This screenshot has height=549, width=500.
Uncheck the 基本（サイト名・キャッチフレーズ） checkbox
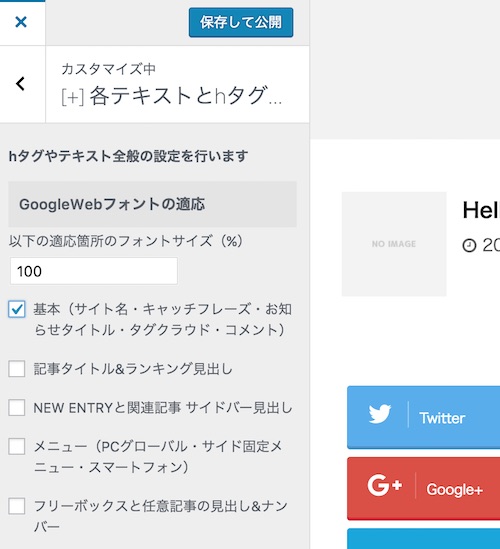[x=17, y=310]
